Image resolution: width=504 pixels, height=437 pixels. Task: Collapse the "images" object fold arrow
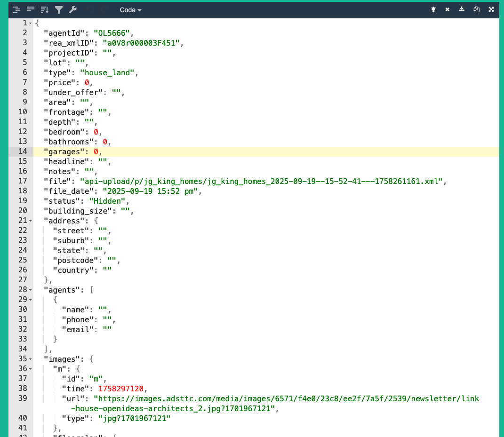tap(31, 359)
